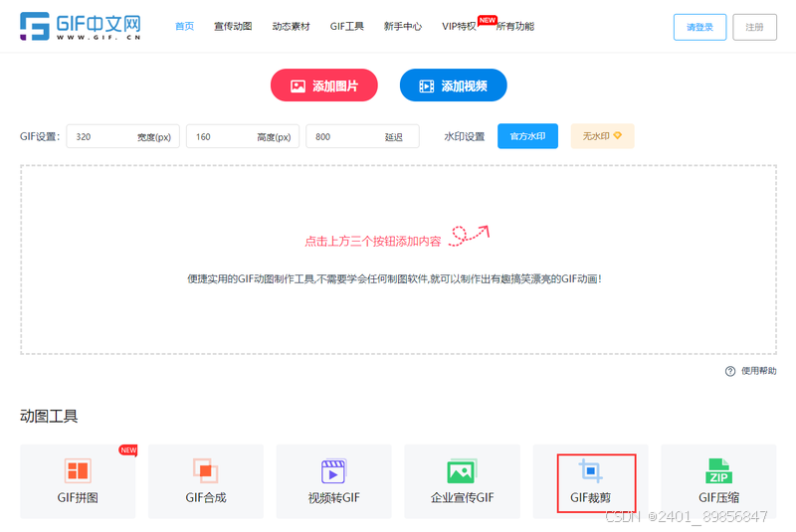This screenshot has height=532, width=796.
Task: Select the 无水印 option
Action: click(x=602, y=136)
